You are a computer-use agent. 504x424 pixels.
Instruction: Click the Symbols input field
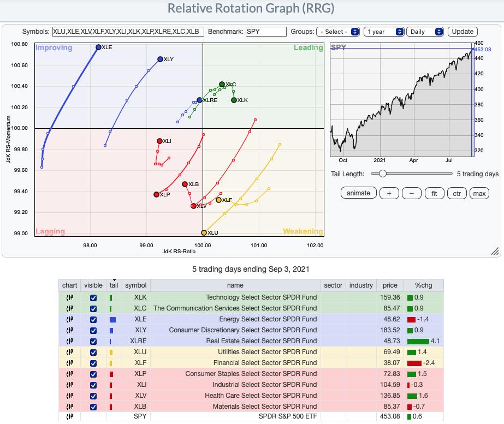click(128, 32)
